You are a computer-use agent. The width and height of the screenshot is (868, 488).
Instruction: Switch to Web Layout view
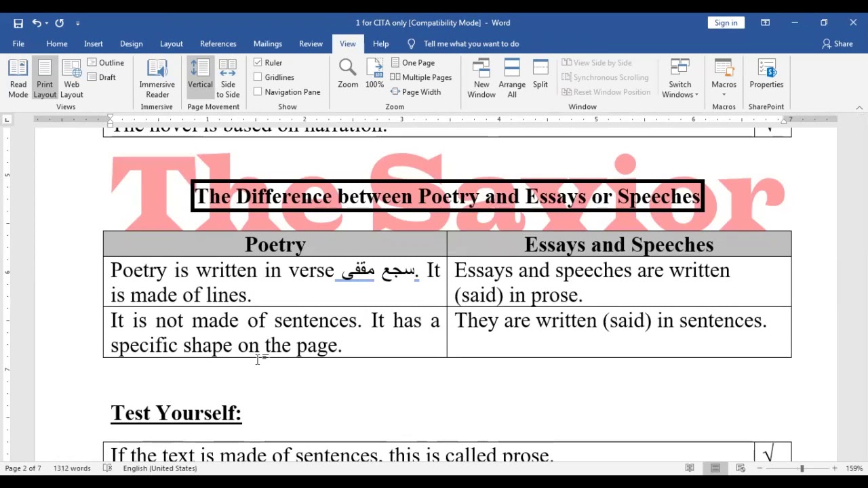tap(71, 79)
